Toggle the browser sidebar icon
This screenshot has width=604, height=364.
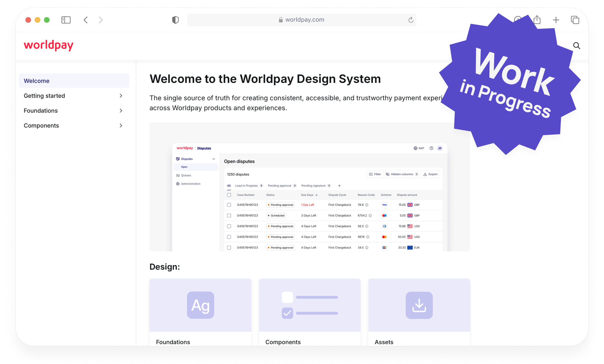[66, 20]
